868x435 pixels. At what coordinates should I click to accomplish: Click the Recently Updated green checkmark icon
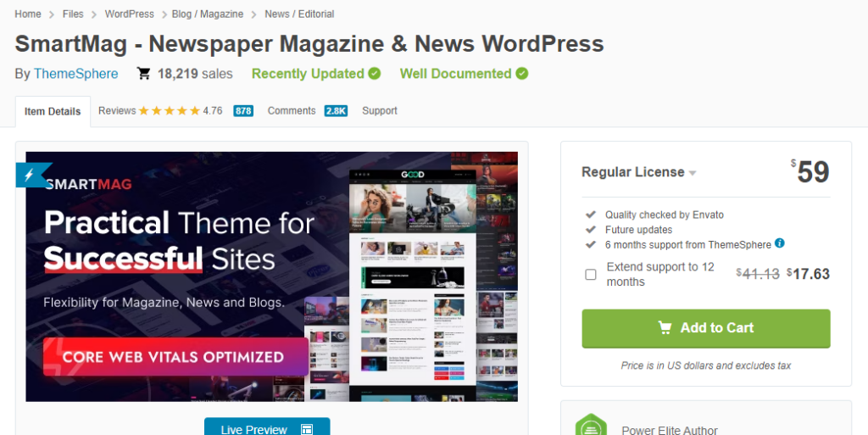coord(375,73)
